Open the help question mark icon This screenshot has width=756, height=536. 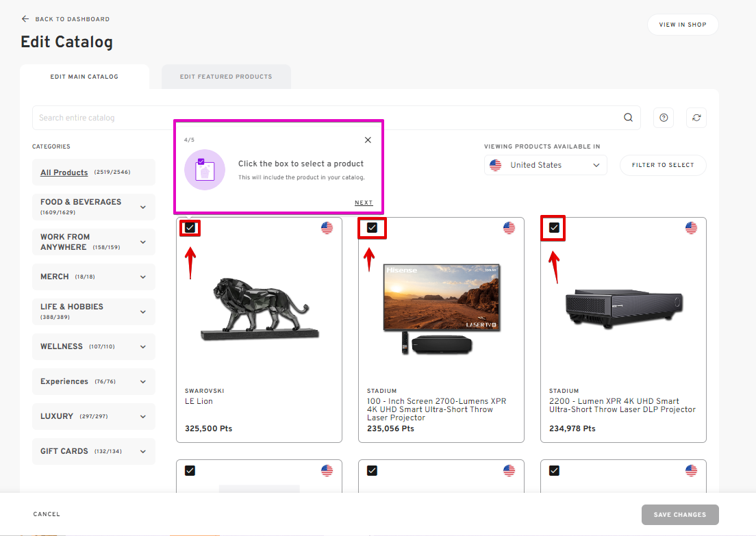pos(664,118)
